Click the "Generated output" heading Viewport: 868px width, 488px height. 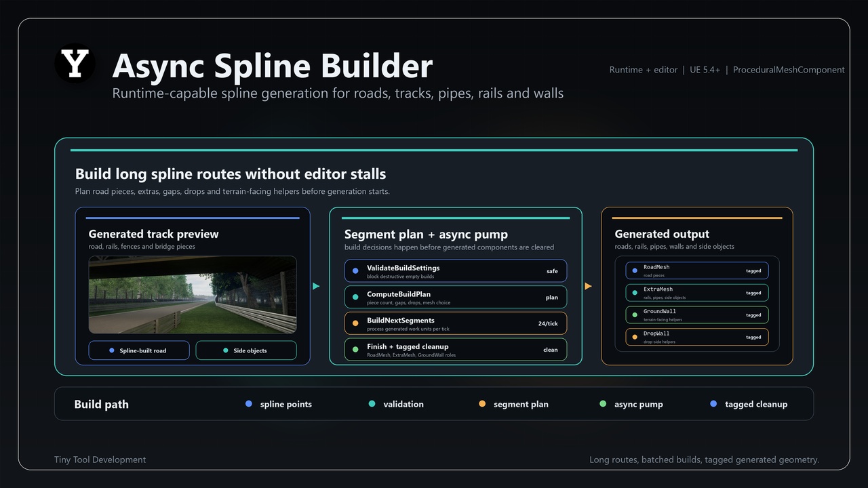coord(662,234)
